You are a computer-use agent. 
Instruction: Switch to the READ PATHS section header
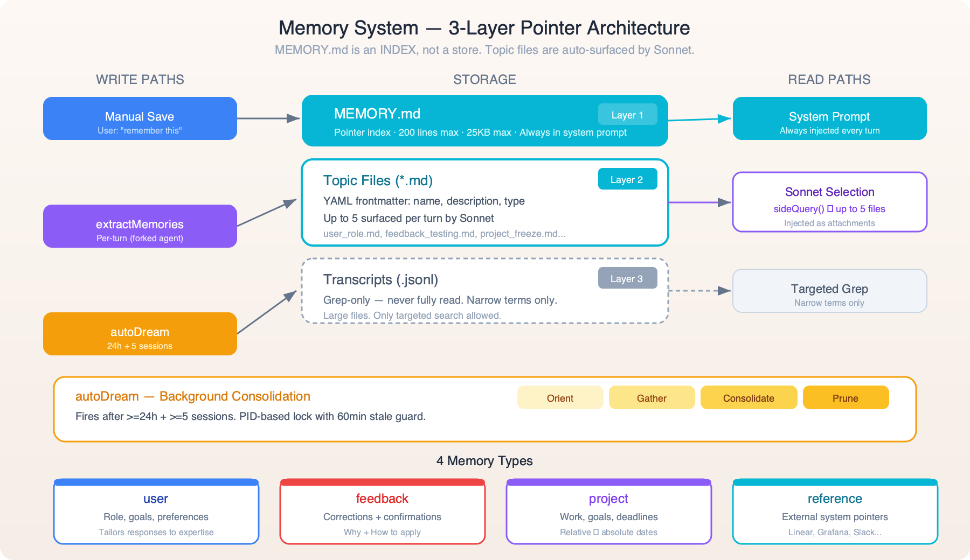[829, 79]
